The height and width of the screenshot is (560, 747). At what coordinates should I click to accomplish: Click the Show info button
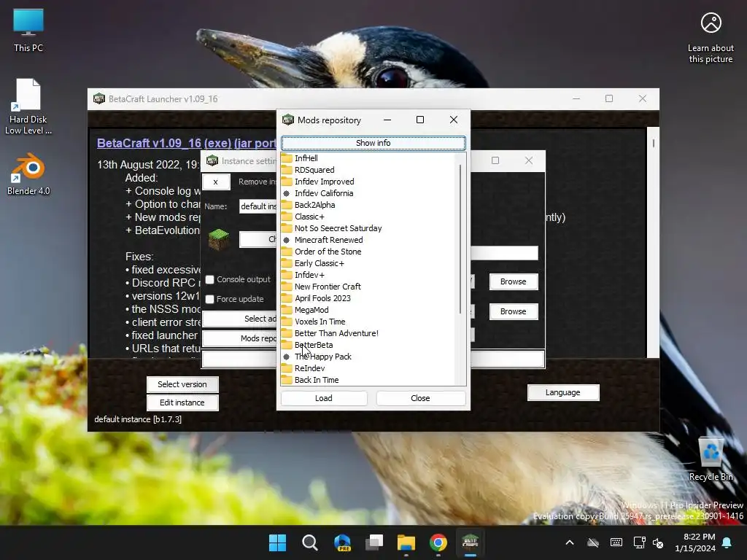373,143
